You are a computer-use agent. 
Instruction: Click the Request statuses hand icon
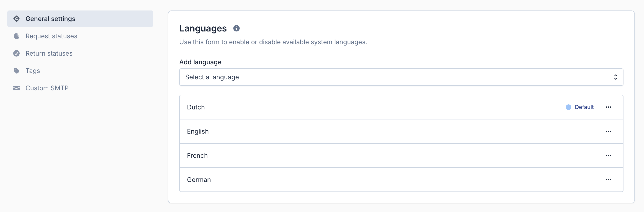(x=16, y=36)
